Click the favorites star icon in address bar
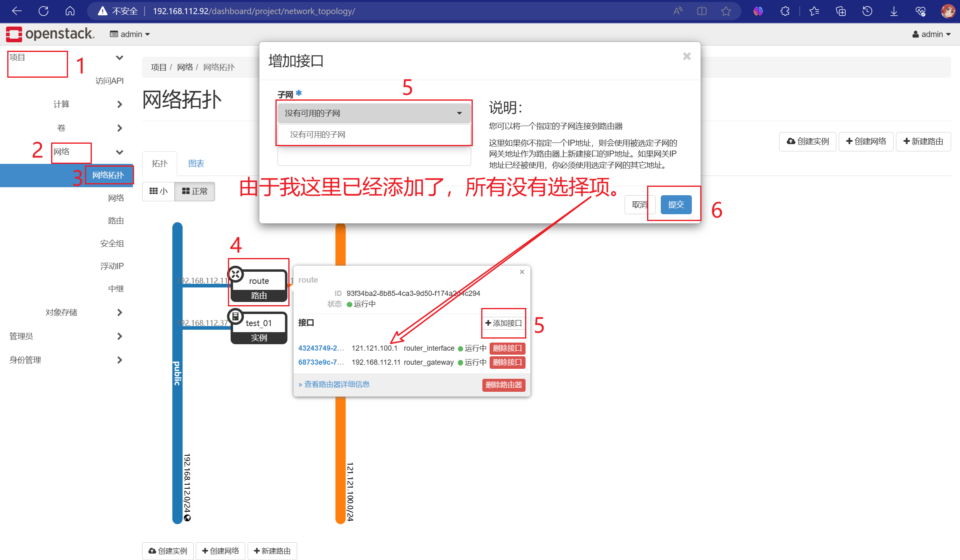960x560 pixels. [726, 11]
